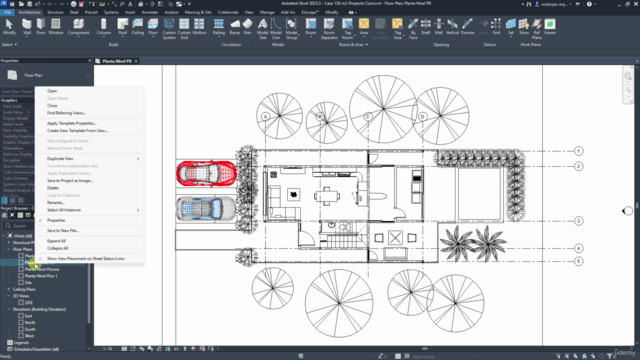The image size is (640, 360).
Task: Collapse the Elevations (Building Elevation) node
Action: click(9, 309)
